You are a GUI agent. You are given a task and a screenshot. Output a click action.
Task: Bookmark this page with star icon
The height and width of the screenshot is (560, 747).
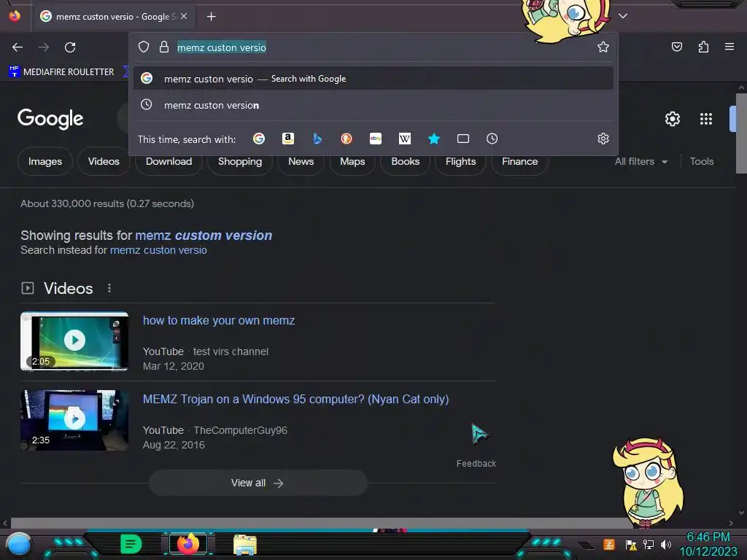pos(603,47)
